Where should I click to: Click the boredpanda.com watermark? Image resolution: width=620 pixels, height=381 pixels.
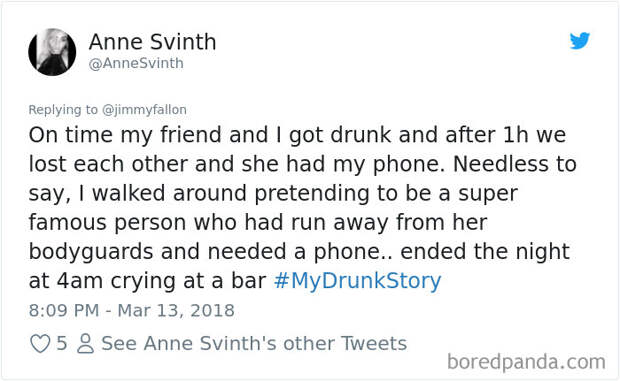[x=526, y=362]
